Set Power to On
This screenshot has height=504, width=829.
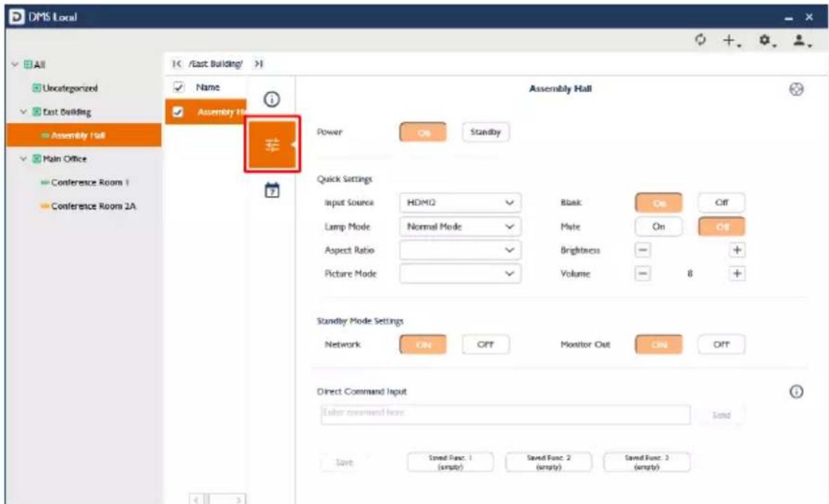(423, 132)
